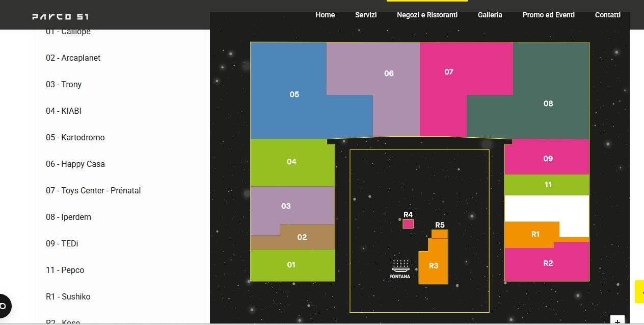Open the Galleria menu item
644x325 pixels.
tap(490, 15)
